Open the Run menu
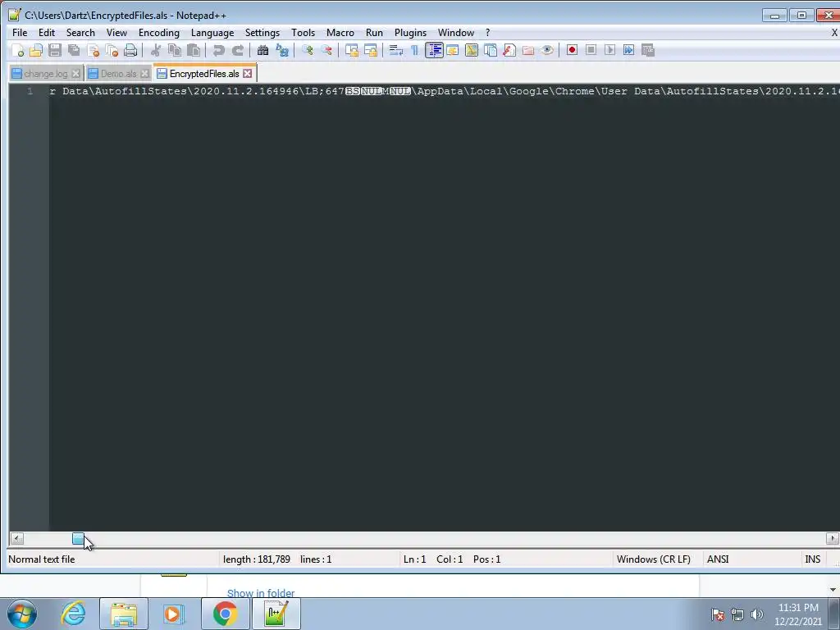Screen dimensions: 840x630 click(374, 33)
